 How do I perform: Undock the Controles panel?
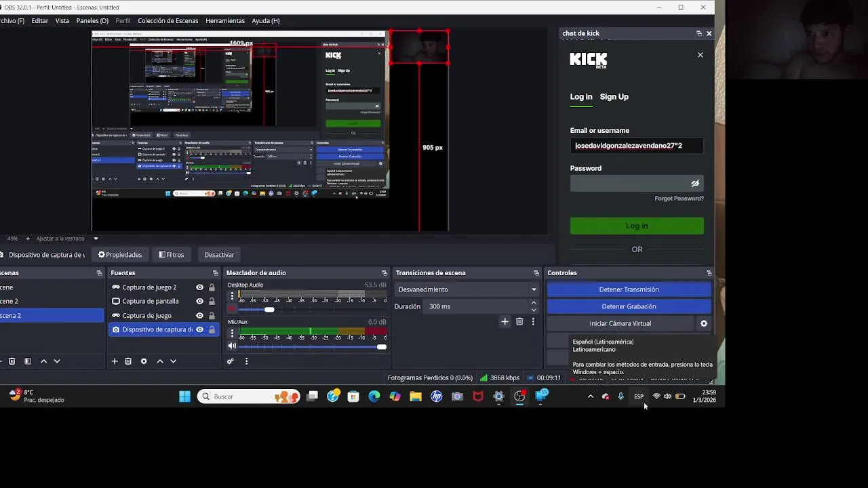(x=709, y=273)
